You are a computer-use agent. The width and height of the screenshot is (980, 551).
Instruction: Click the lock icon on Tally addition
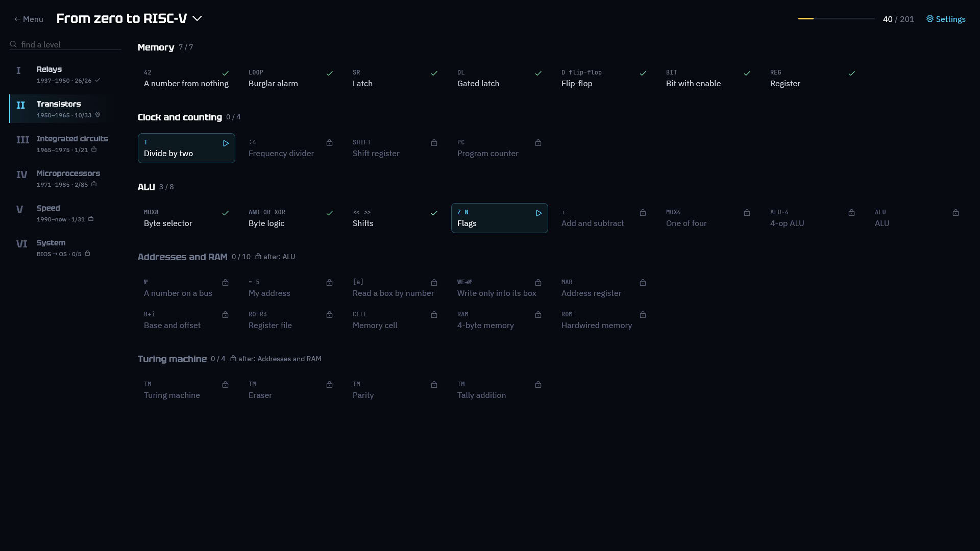point(538,385)
